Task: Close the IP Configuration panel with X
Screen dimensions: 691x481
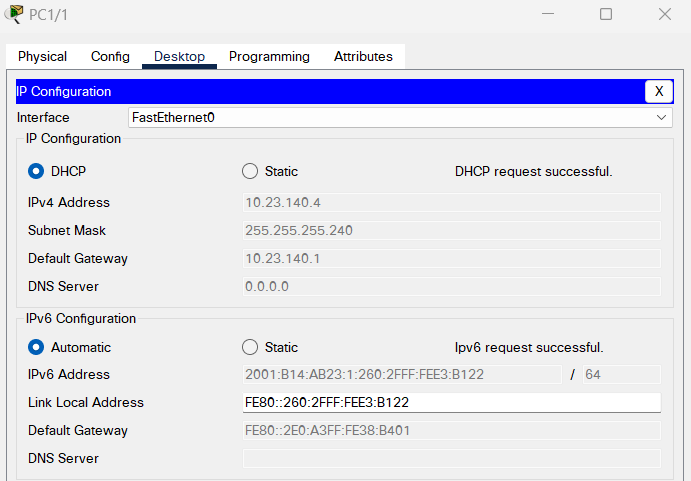Action: pos(659,91)
